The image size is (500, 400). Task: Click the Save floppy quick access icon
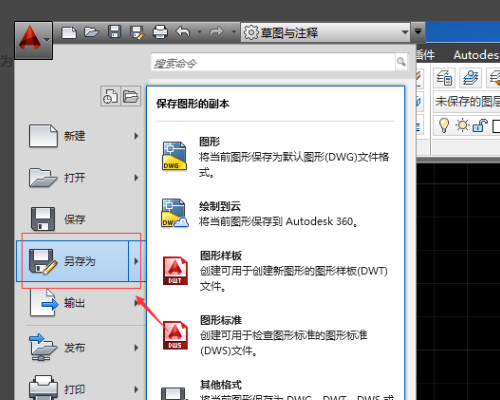[x=114, y=32]
